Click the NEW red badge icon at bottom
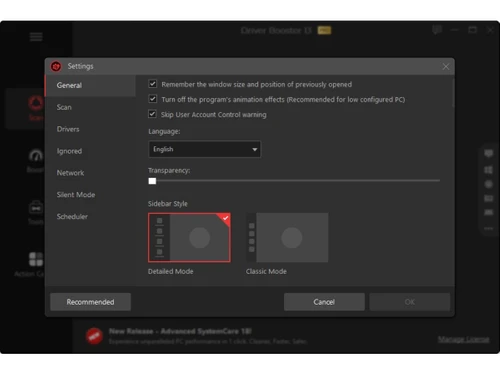Screen dimensions: 500x375 click(x=94, y=336)
